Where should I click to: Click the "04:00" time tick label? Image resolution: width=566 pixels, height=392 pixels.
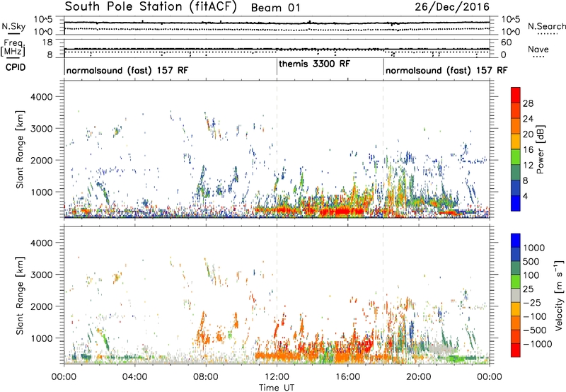point(134,377)
